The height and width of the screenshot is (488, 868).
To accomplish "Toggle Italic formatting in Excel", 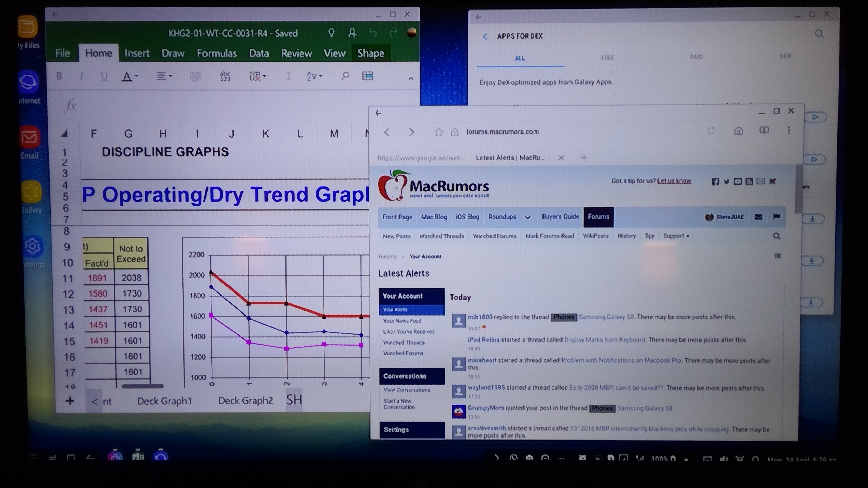I will (81, 76).
